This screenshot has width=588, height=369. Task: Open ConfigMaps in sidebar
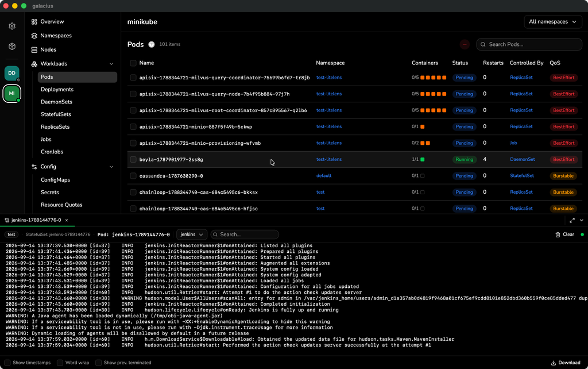click(56, 180)
